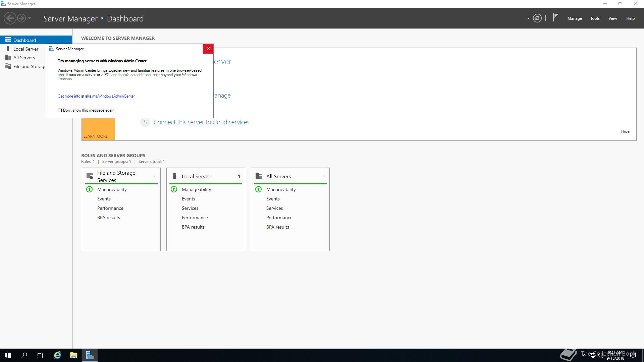Screen dimensions: 644x362
Task: Open the Tools menu
Action: (x=595, y=18)
